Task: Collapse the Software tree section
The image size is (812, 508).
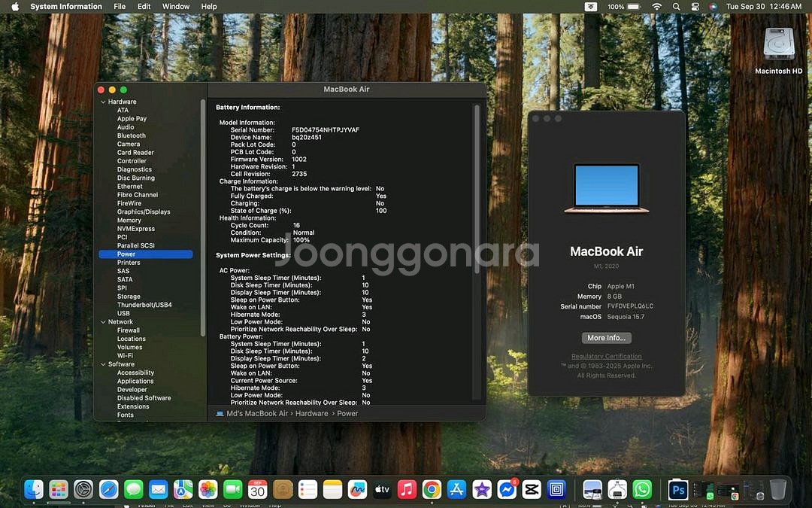Action: [x=104, y=364]
